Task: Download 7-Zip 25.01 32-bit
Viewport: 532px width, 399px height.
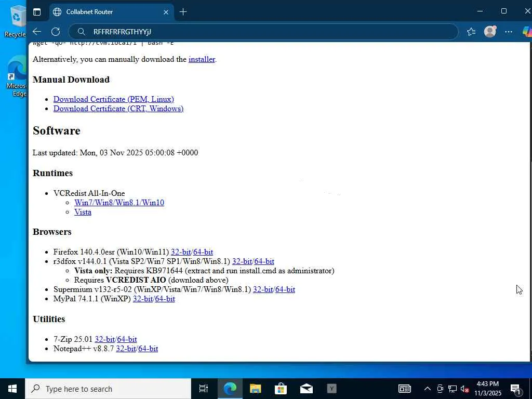Action: coord(105,339)
